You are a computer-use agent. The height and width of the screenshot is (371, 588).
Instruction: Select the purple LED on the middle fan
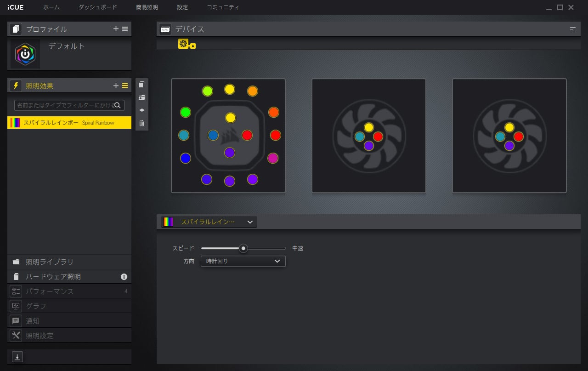[x=369, y=146]
